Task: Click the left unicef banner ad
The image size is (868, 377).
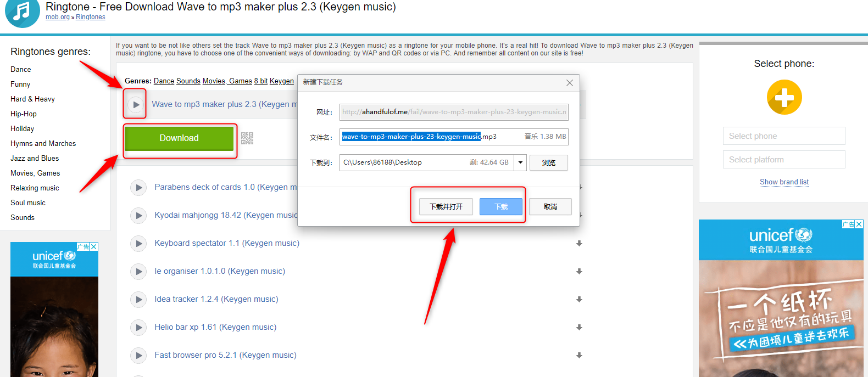Action: click(54, 310)
